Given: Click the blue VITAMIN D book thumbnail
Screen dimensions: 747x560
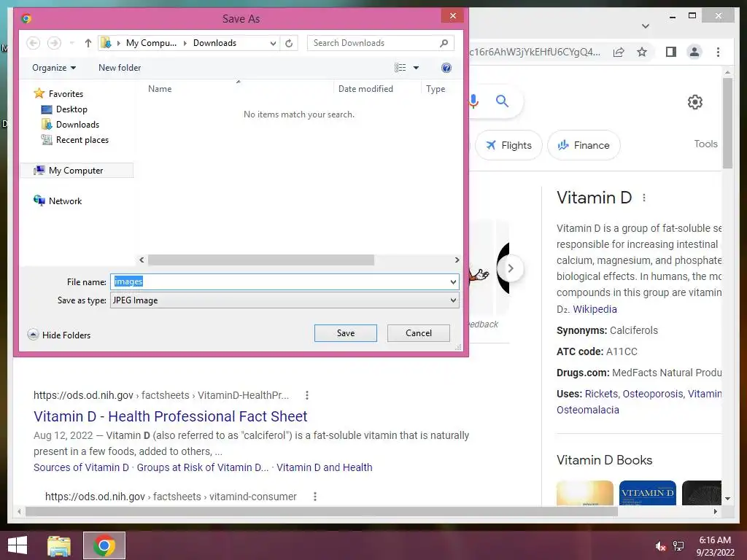Looking at the screenshot, I should 648,493.
